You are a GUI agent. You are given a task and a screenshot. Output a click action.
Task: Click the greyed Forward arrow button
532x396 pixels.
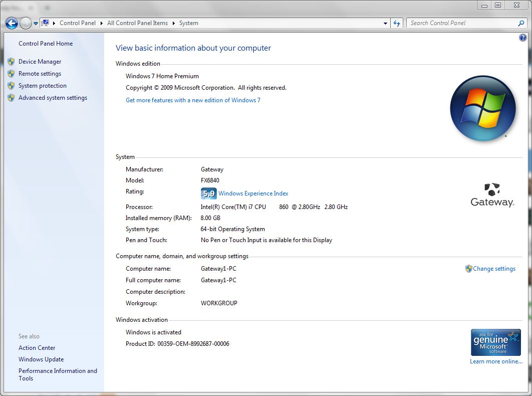[26, 23]
